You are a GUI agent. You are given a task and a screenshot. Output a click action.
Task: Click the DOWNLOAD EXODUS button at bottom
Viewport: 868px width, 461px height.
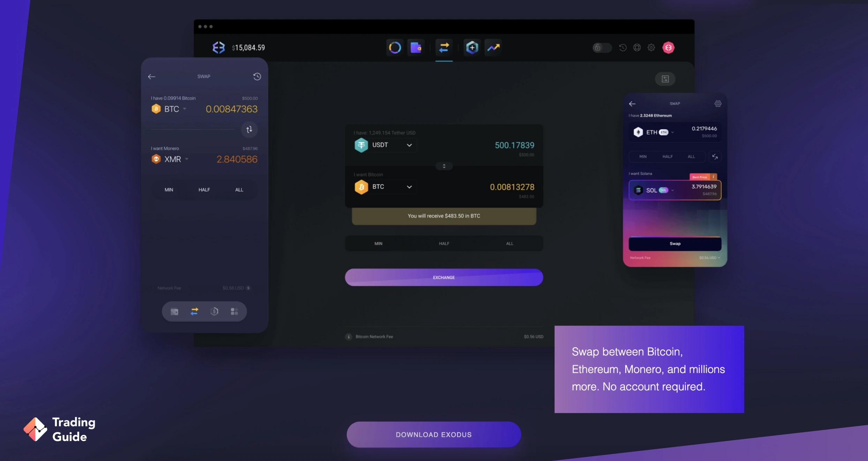tap(434, 434)
